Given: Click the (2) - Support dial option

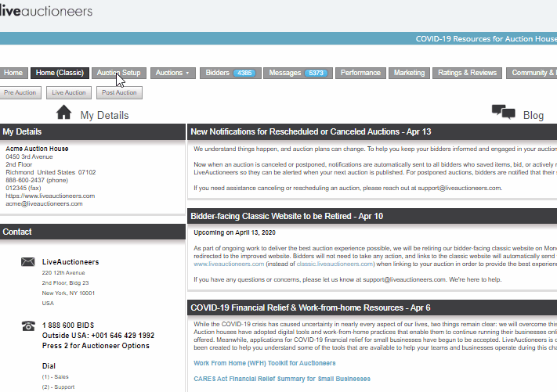Looking at the screenshot, I should [59, 387].
